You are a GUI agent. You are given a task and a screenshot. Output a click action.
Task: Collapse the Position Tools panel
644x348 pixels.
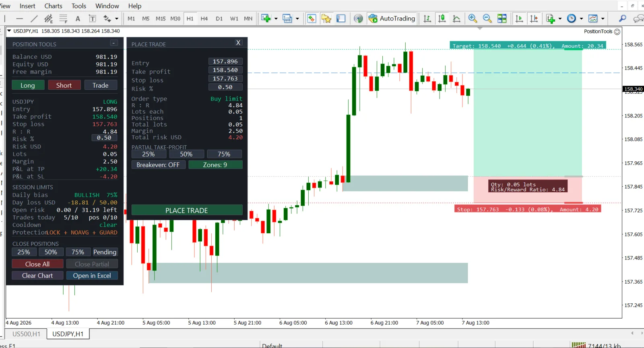click(x=114, y=43)
